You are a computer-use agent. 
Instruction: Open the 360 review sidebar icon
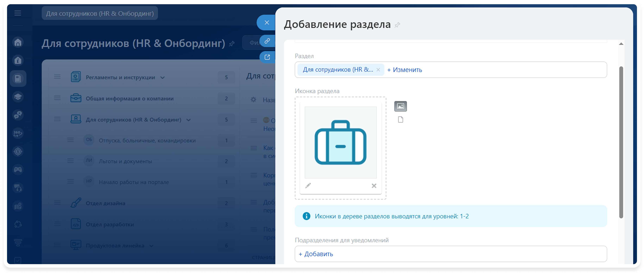click(x=18, y=133)
